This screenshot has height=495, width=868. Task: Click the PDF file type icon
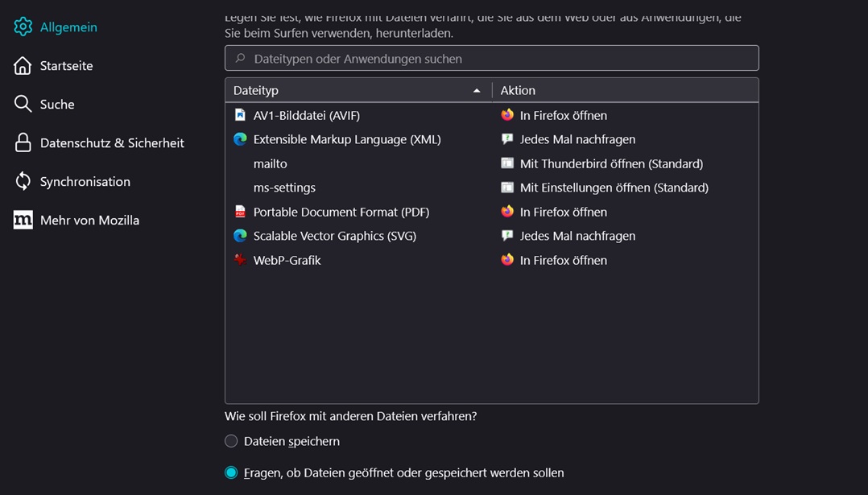pyautogui.click(x=241, y=212)
